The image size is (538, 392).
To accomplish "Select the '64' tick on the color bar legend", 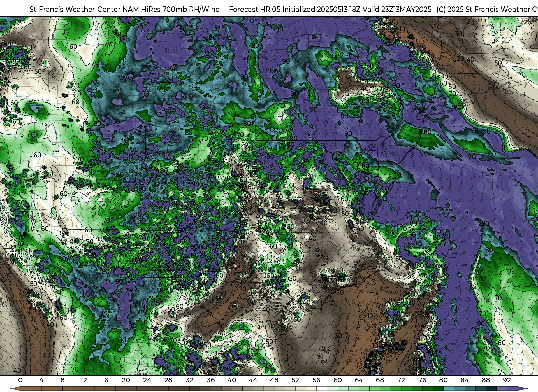I will pyautogui.click(x=359, y=380).
